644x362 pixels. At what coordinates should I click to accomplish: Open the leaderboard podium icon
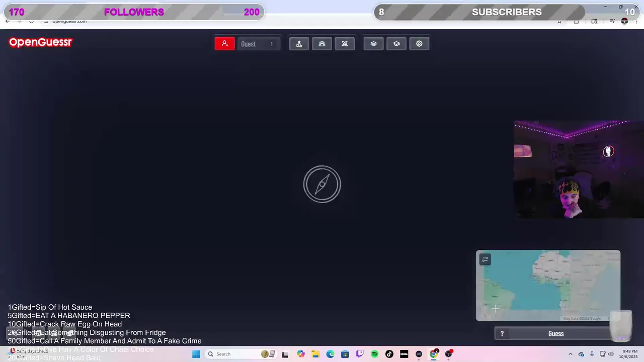pos(299,44)
